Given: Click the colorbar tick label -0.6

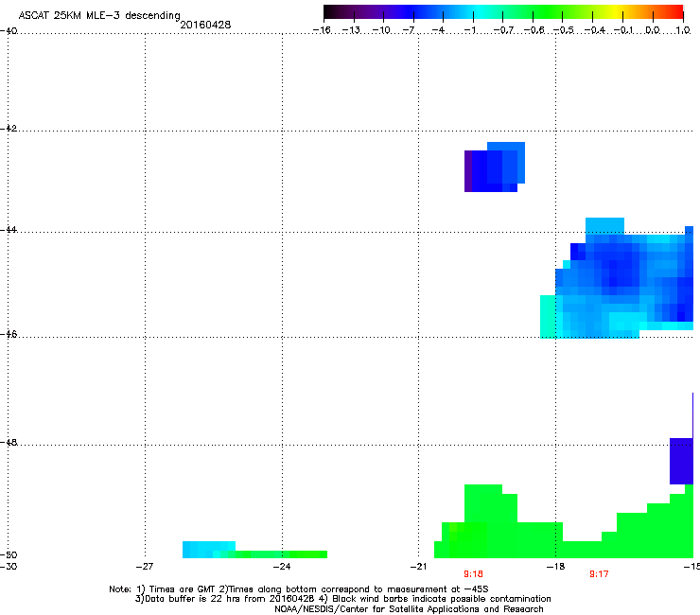Looking at the screenshot, I should tap(534, 30).
